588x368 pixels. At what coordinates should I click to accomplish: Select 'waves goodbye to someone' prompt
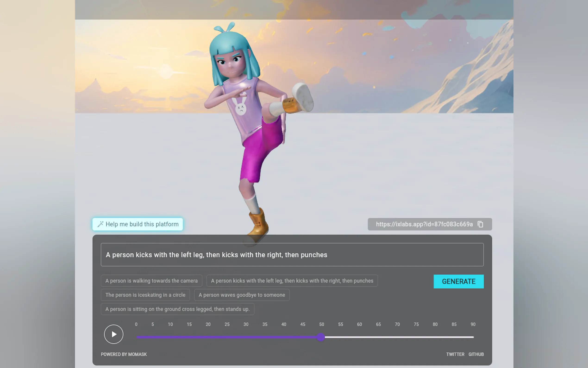(x=242, y=295)
